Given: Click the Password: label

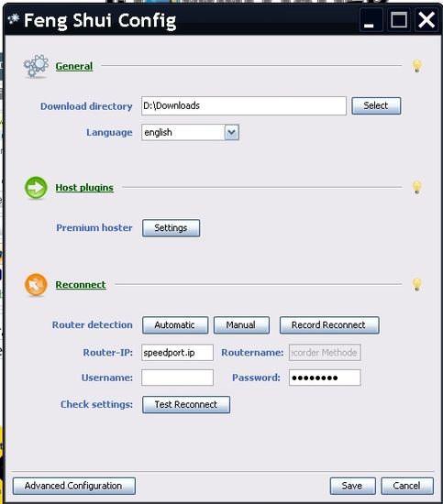Looking at the screenshot, I should click(x=257, y=378).
